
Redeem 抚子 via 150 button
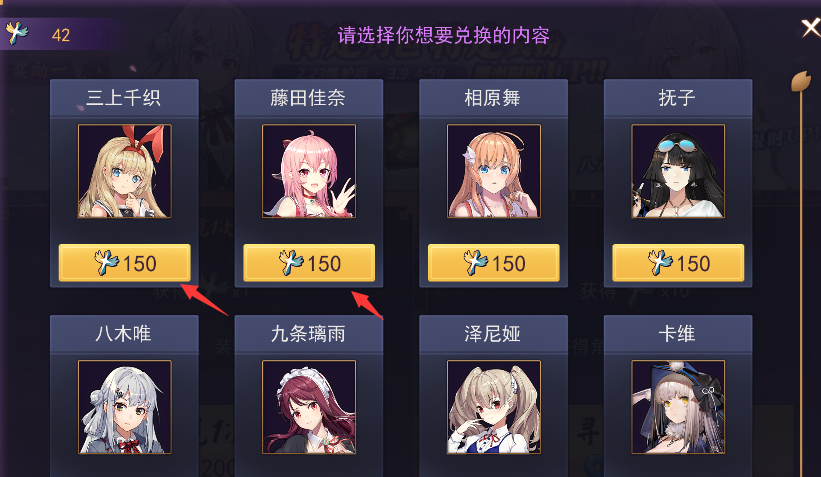(x=678, y=263)
